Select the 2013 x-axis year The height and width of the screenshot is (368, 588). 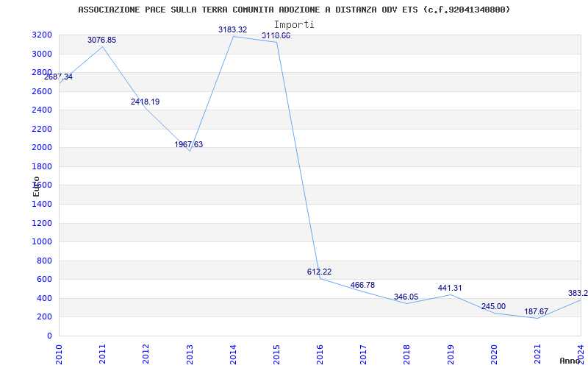click(x=190, y=354)
